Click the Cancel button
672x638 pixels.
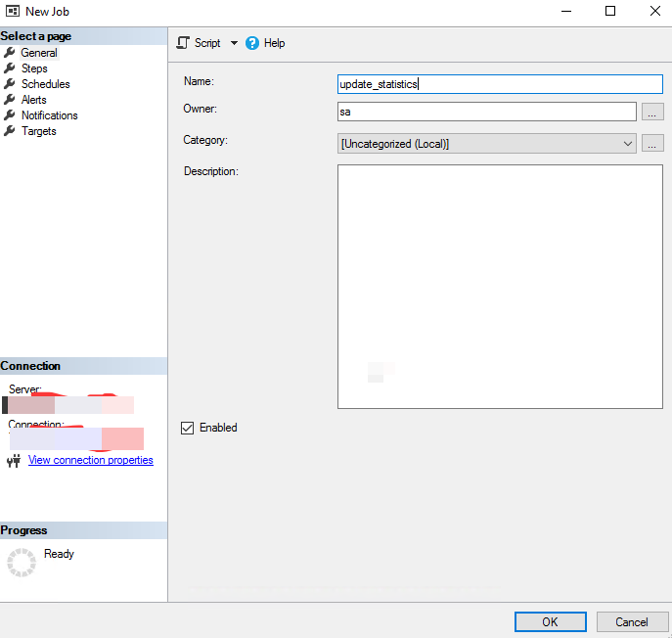(632, 621)
